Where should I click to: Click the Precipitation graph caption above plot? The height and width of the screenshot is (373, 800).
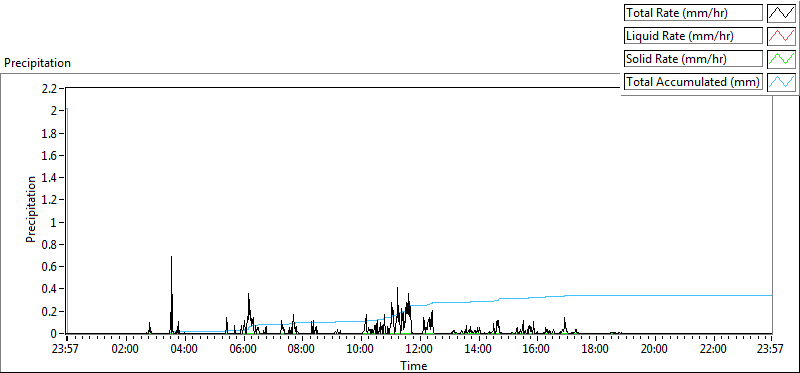[37, 63]
